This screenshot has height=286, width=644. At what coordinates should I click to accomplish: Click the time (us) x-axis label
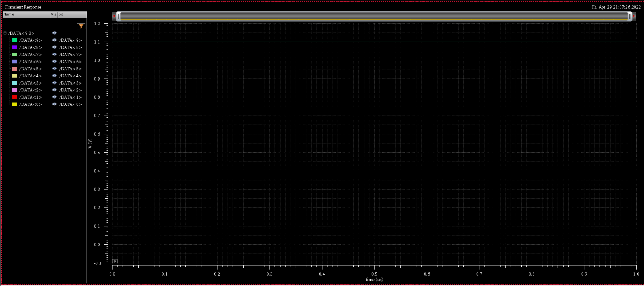[x=374, y=280]
